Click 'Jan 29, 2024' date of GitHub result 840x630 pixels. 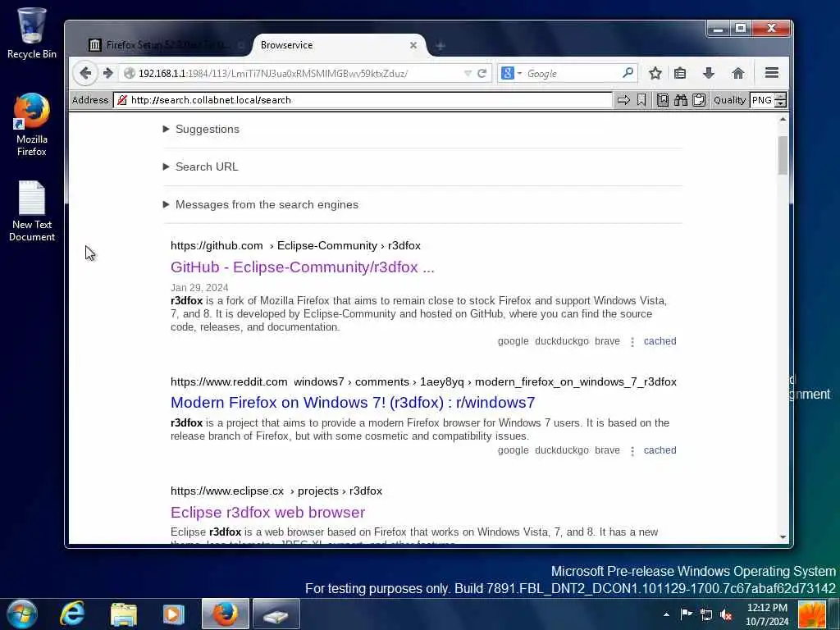(x=199, y=288)
